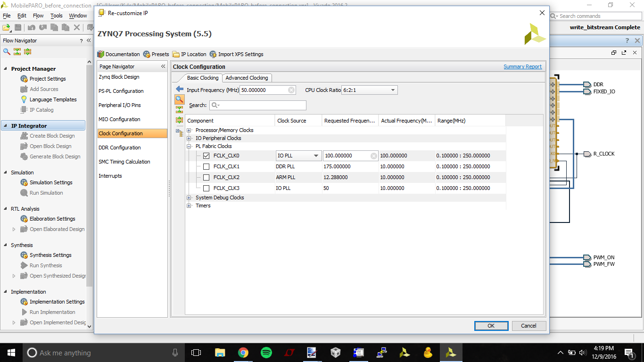Click the Flow Navigator search magnifier icon
The height and width of the screenshot is (362, 644).
pos(7,51)
